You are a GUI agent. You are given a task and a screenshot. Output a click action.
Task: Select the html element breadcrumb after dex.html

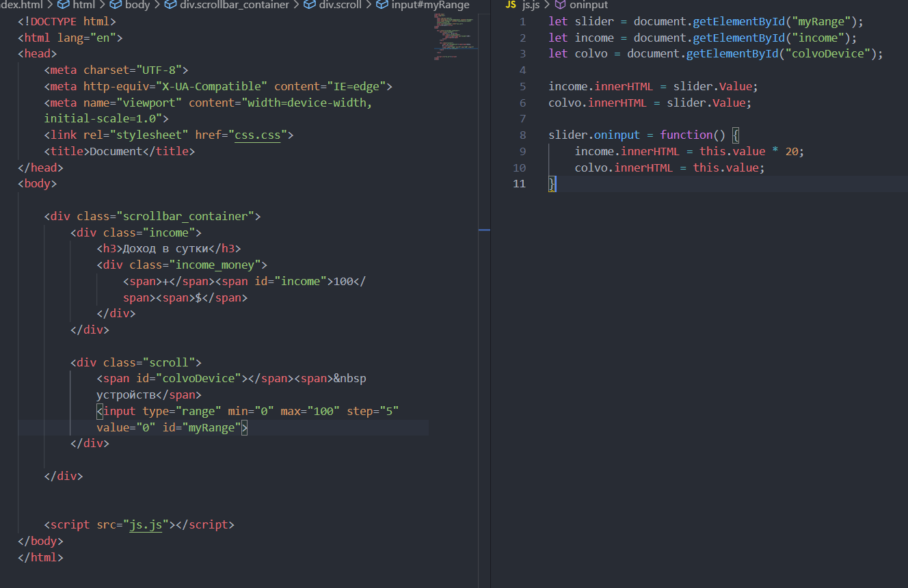[77, 5]
